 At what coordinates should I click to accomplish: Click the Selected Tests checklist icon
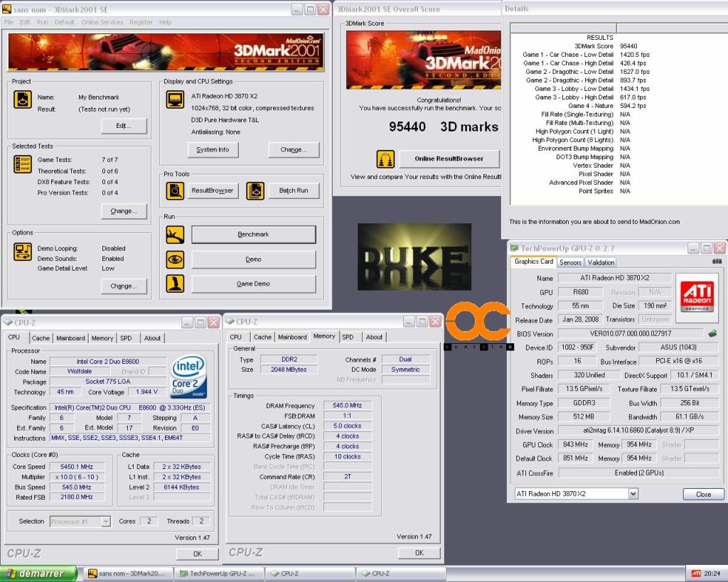coord(22,164)
